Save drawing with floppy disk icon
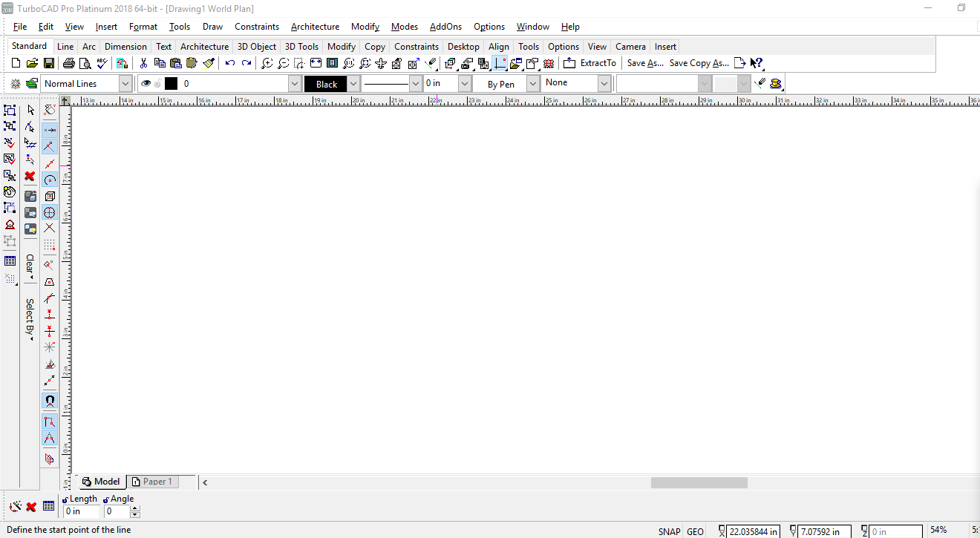This screenshot has height=538, width=980. tap(48, 63)
